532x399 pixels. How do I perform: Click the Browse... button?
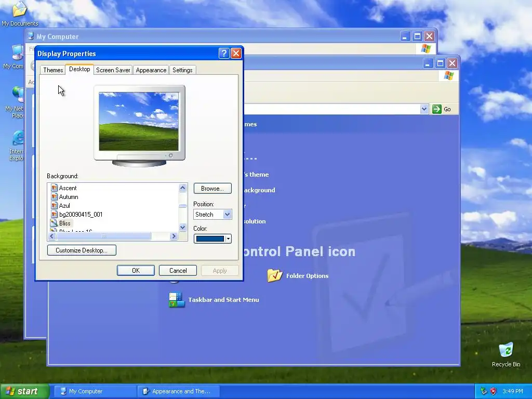[212, 188]
